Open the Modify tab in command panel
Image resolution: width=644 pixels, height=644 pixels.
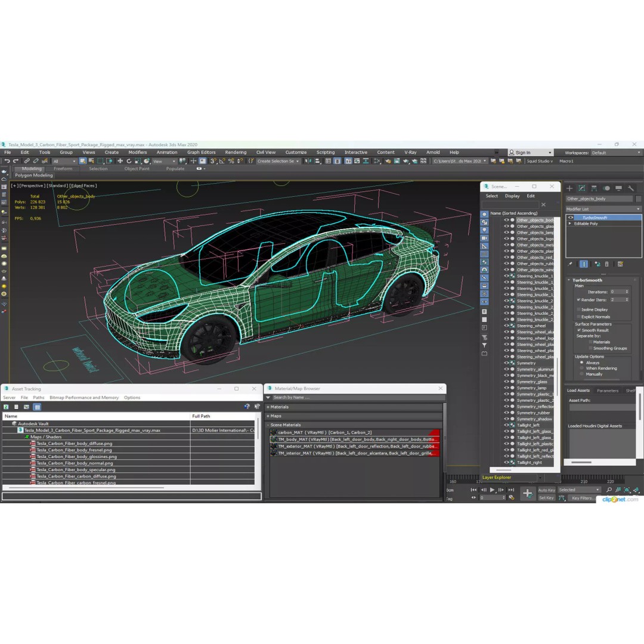tap(581, 188)
